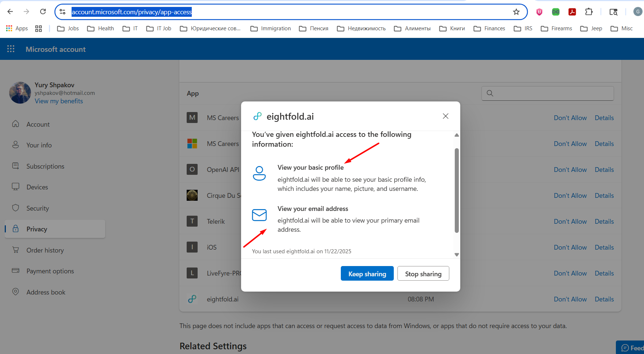Click the green eyes extension icon

point(556,12)
